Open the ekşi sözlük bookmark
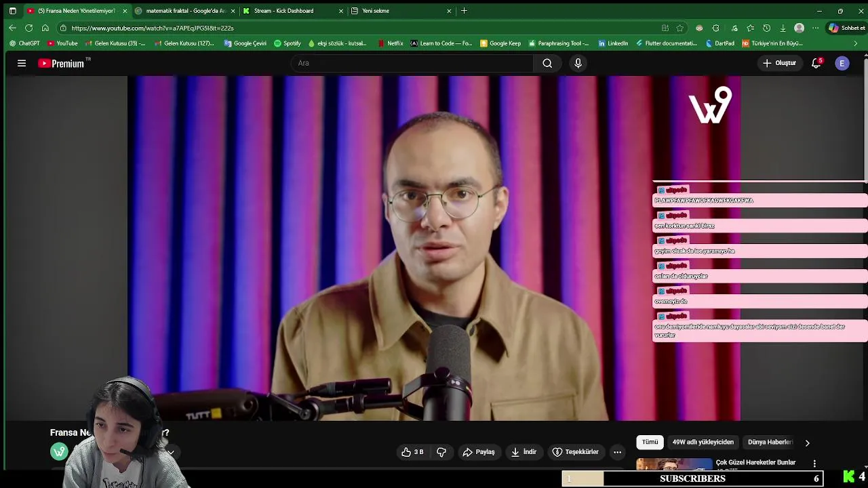868x488 pixels. click(337, 43)
